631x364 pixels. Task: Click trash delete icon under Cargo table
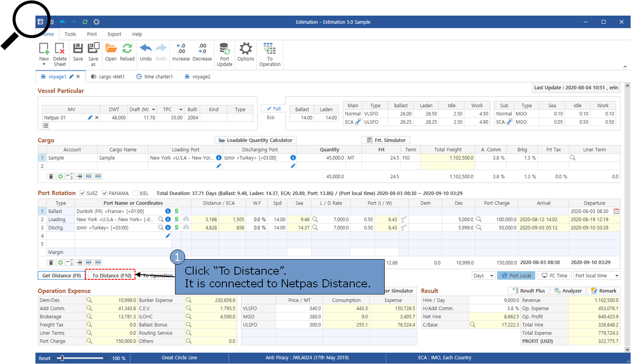[x=51, y=176]
